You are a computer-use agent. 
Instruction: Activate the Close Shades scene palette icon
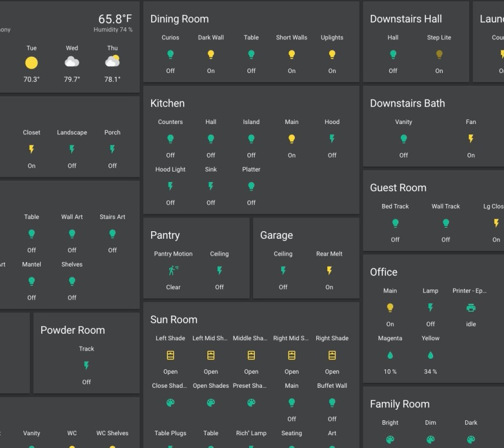click(170, 402)
